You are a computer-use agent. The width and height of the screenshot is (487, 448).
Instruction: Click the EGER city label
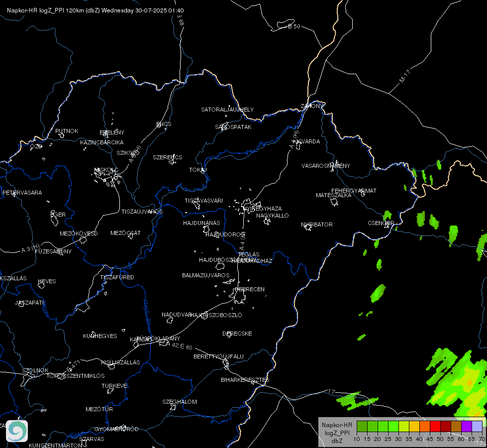click(x=58, y=215)
